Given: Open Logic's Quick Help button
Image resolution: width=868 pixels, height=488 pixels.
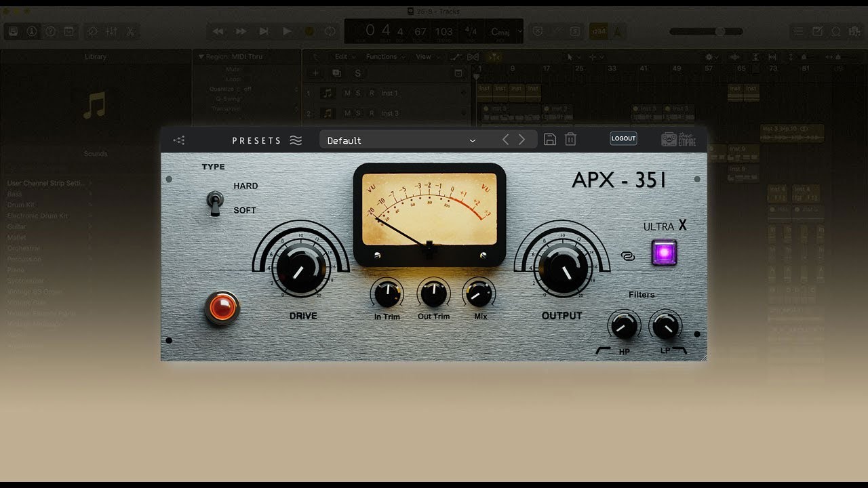Looking at the screenshot, I should point(50,31).
